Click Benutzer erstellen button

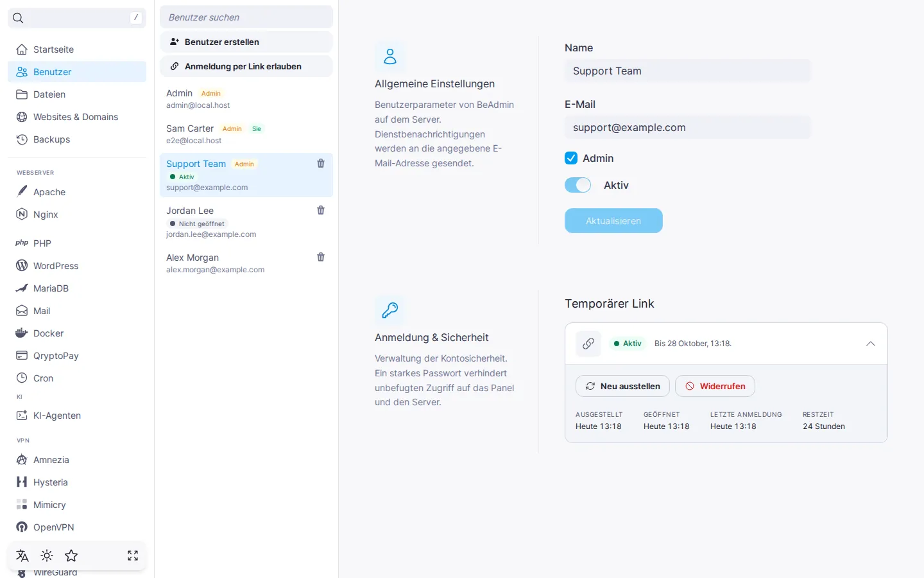click(246, 42)
